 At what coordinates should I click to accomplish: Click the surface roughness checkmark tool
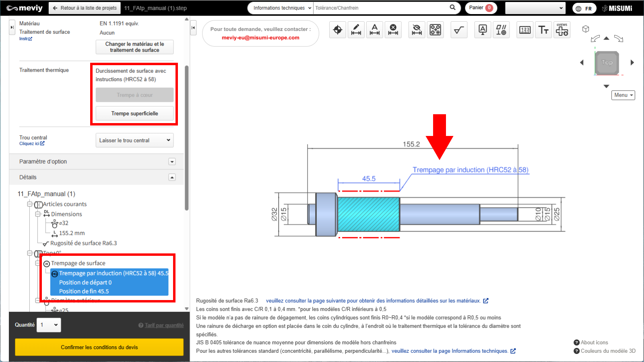(459, 30)
